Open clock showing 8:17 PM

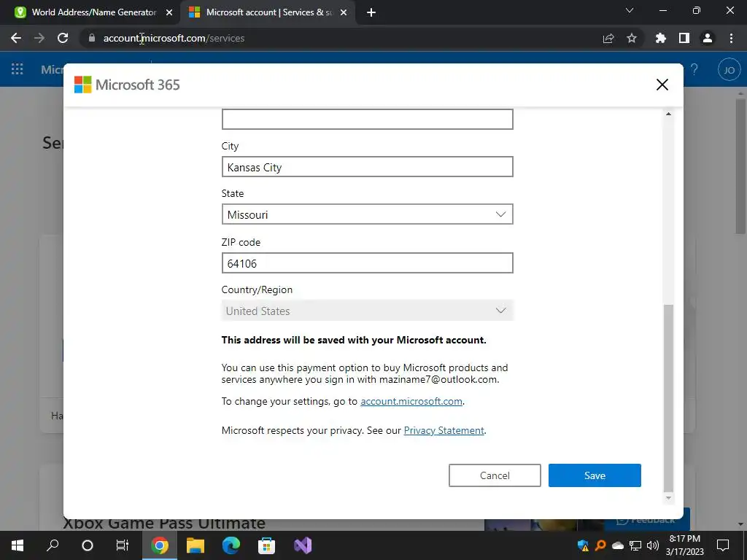684,545
